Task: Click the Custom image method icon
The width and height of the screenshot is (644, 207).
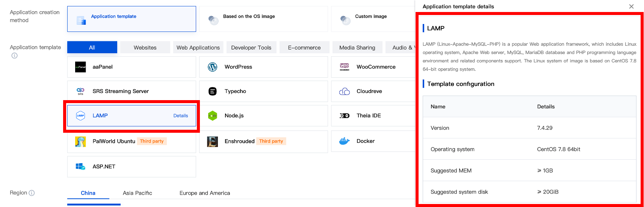Action: click(345, 20)
